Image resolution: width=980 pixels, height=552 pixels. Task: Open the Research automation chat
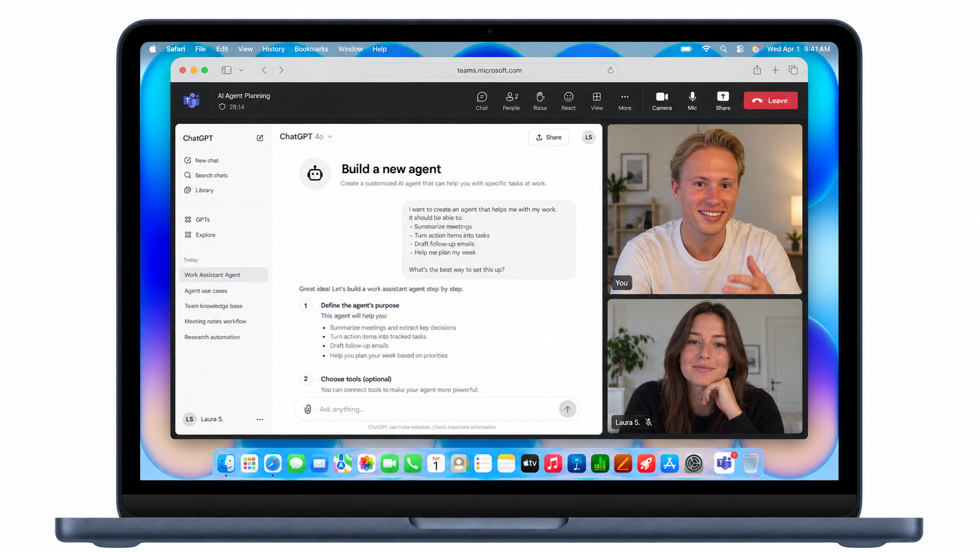click(x=212, y=337)
